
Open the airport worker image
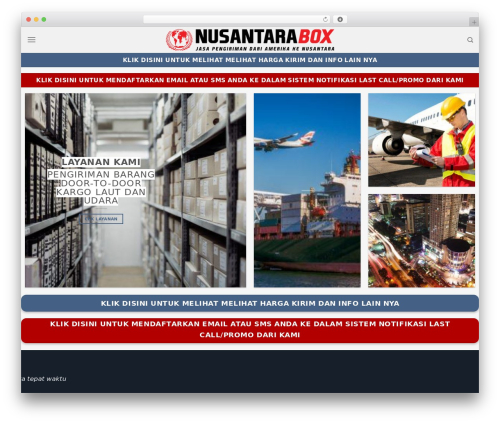coord(421,140)
